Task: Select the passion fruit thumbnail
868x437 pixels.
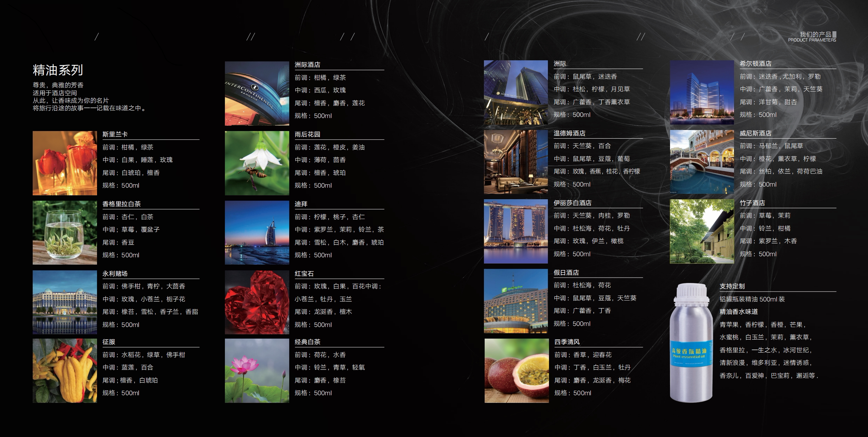Action: tap(516, 371)
